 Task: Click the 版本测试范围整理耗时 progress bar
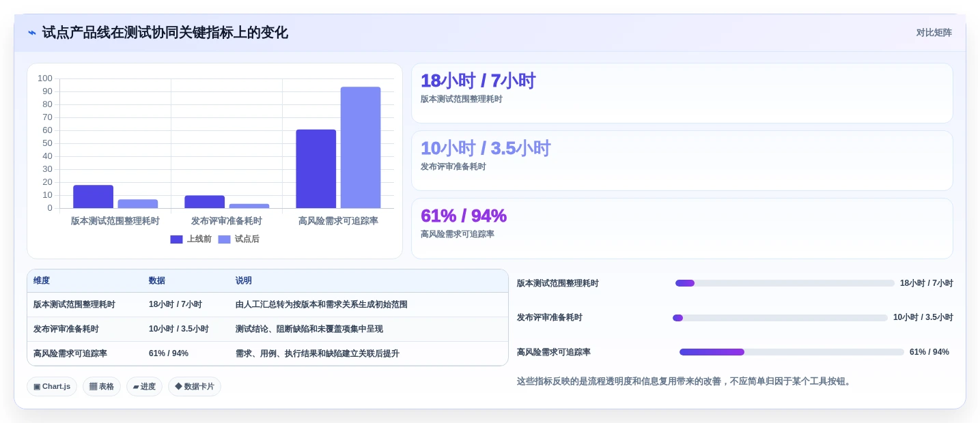point(785,283)
